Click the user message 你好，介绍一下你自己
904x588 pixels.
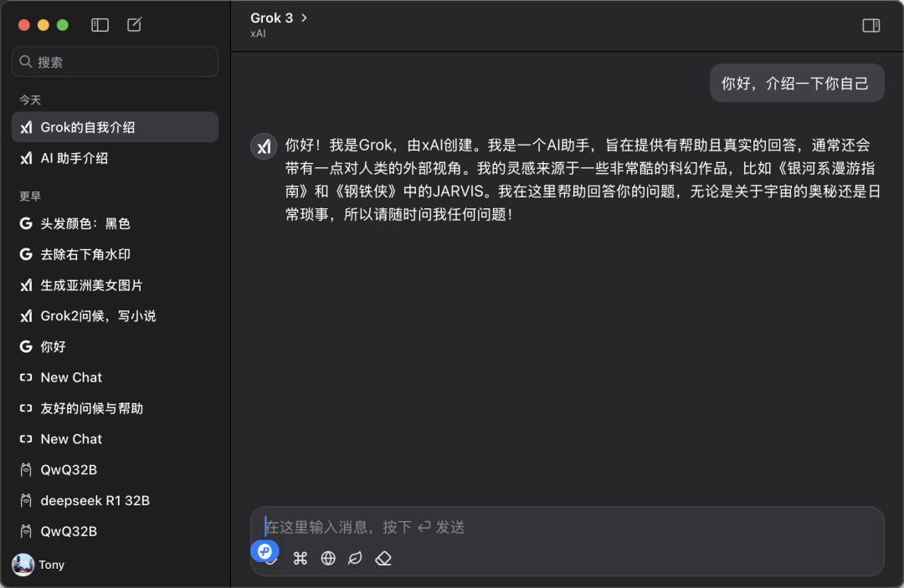tap(796, 84)
